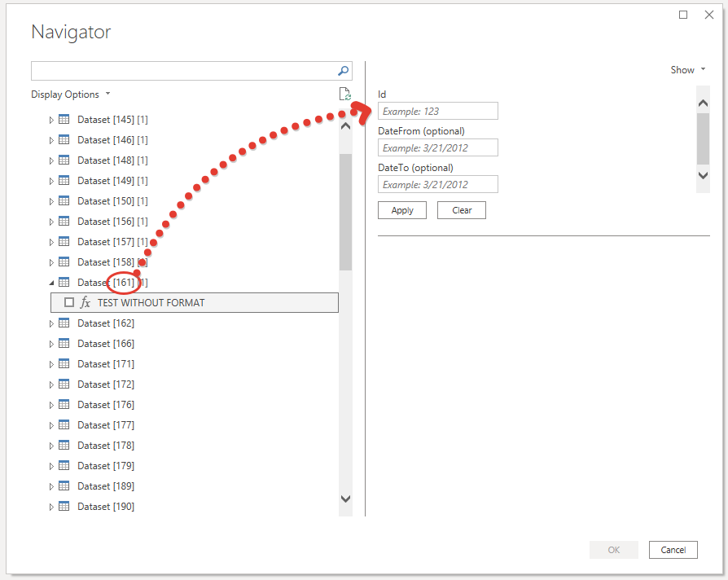The width and height of the screenshot is (728, 580).
Task: Open the Display Options dropdown
Action: coord(71,94)
